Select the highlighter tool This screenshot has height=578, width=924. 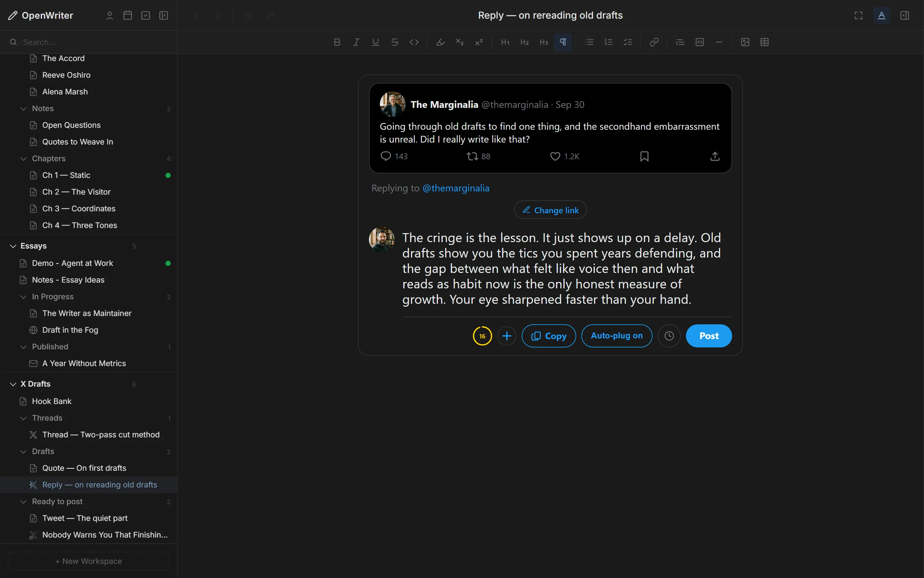440,42
